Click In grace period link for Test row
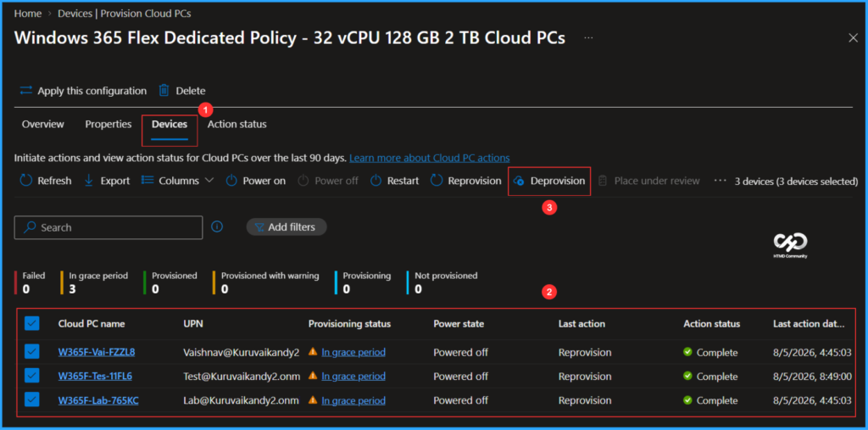This screenshot has width=868, height=430. [x=353, y=377]
